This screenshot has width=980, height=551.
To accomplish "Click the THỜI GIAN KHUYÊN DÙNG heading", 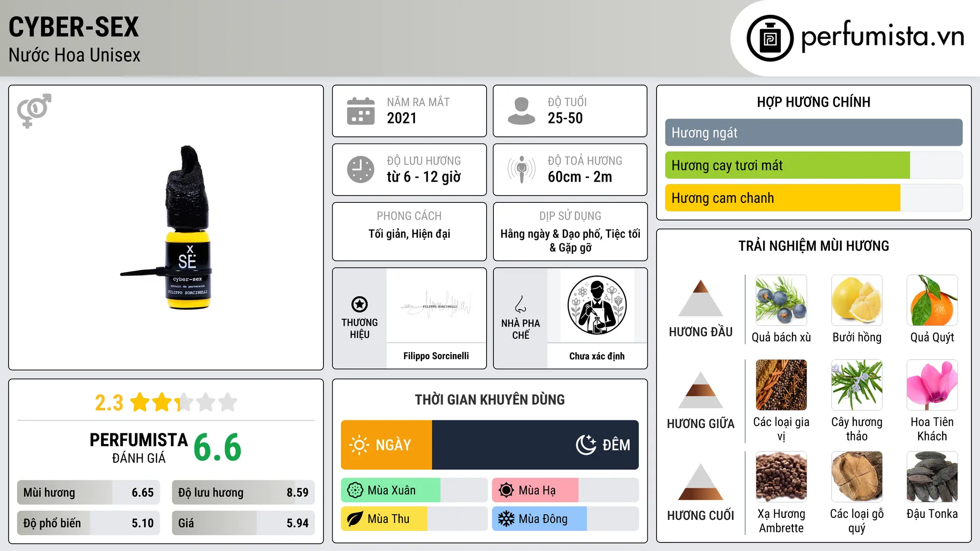I will point(490,399).
